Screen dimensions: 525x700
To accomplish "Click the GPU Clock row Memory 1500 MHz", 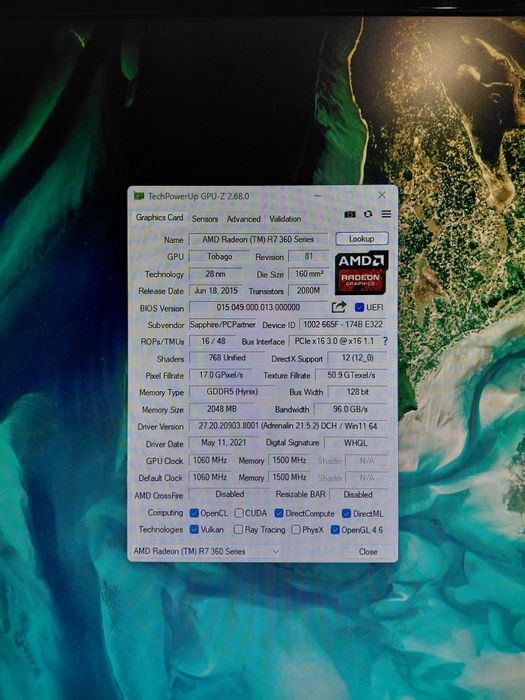I will point(289,460).
